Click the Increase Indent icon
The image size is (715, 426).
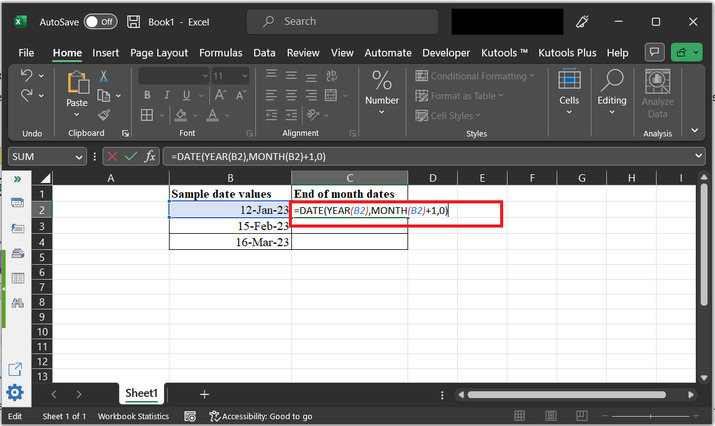pyautogui.click(x=291, y=115)
